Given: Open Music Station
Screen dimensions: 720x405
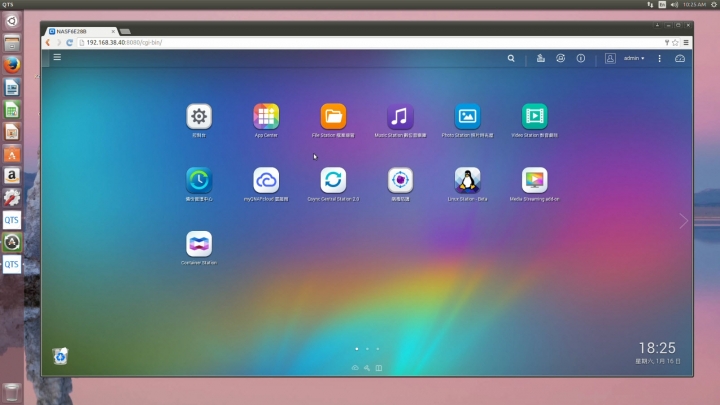Looking at the screenshot, I should pos(400,116).
